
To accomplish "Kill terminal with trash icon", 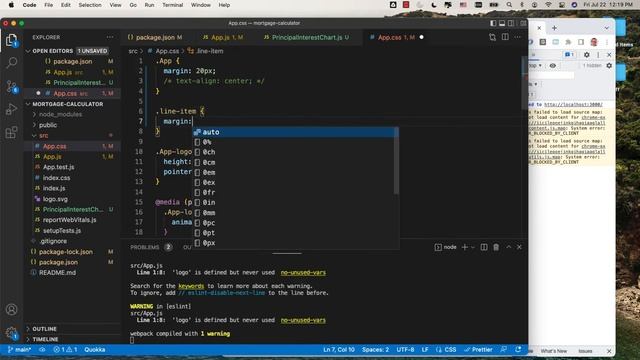I will click(496, 247).
